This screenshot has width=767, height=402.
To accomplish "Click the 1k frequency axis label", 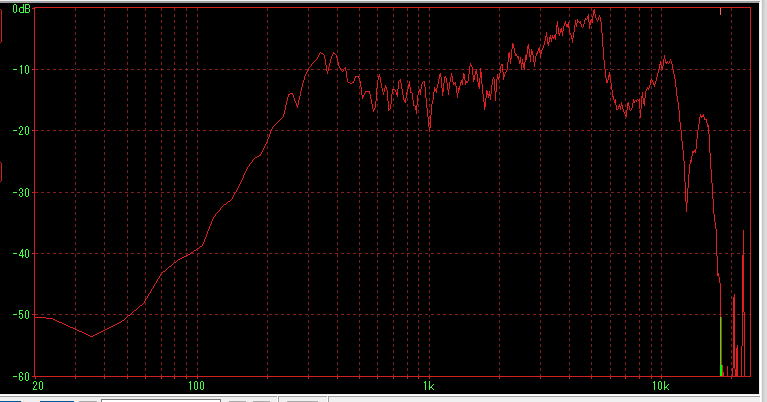I will tap(429, 386).
